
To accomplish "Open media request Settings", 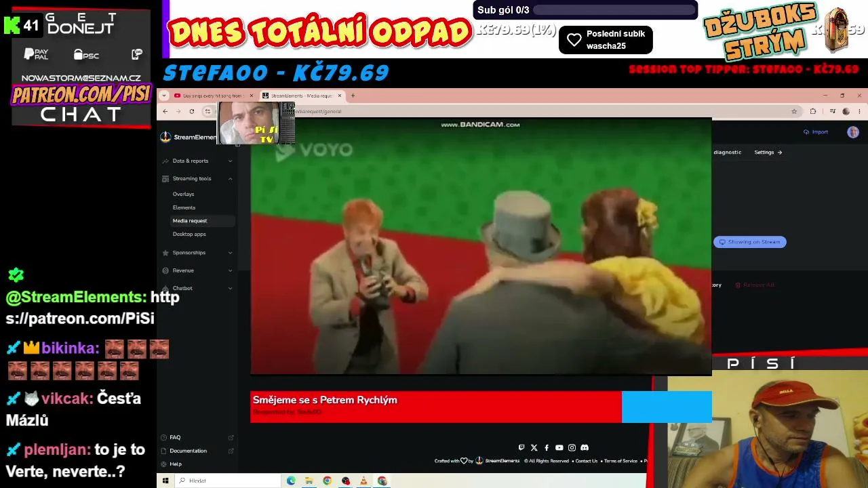I will 768,152.
